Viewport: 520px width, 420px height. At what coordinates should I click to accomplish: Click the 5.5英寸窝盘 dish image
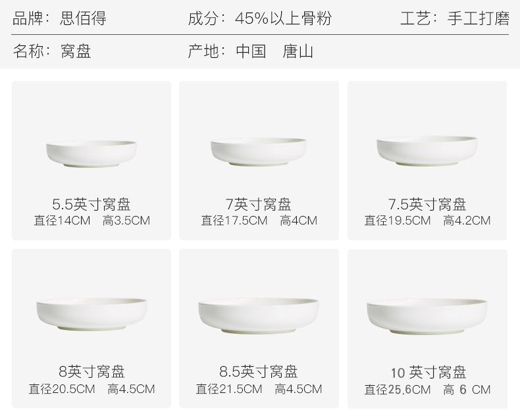tap(91, 153)
